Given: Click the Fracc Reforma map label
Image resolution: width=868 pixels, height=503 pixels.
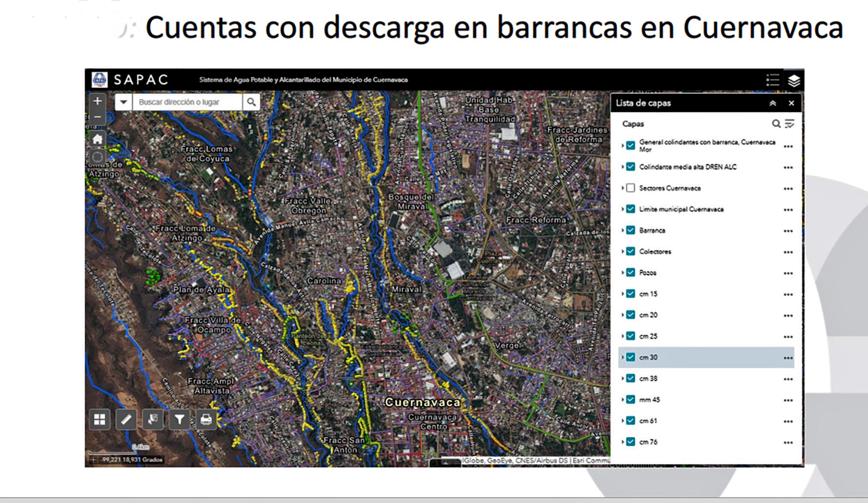Looking at the screenshot, I should pos(536,220).
